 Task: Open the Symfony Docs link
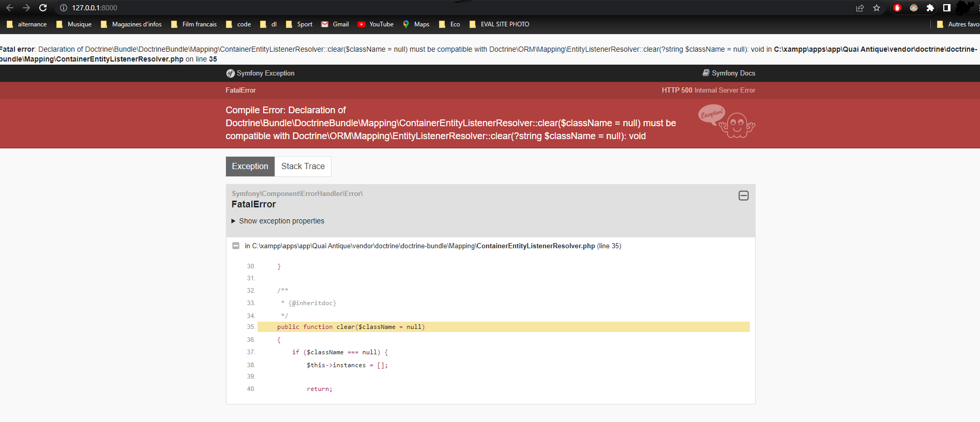[x=729, y=73]
